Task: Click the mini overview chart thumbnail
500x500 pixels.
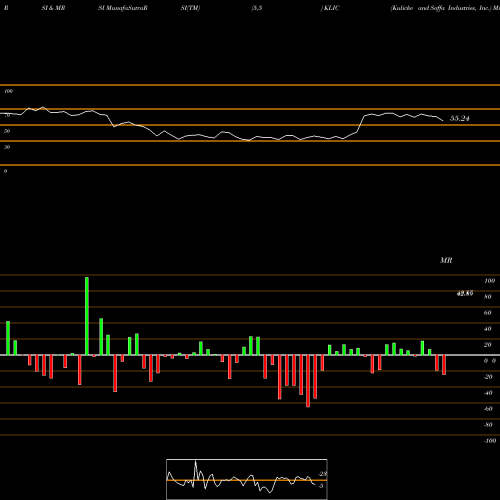Action: click(247, 479)
